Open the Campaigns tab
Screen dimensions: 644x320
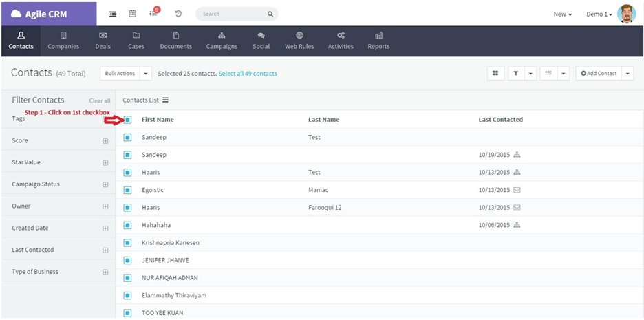(222, 41)
